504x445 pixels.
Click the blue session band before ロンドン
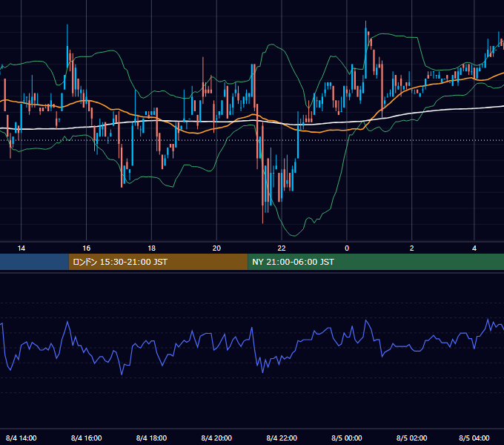tap(34, 262)
